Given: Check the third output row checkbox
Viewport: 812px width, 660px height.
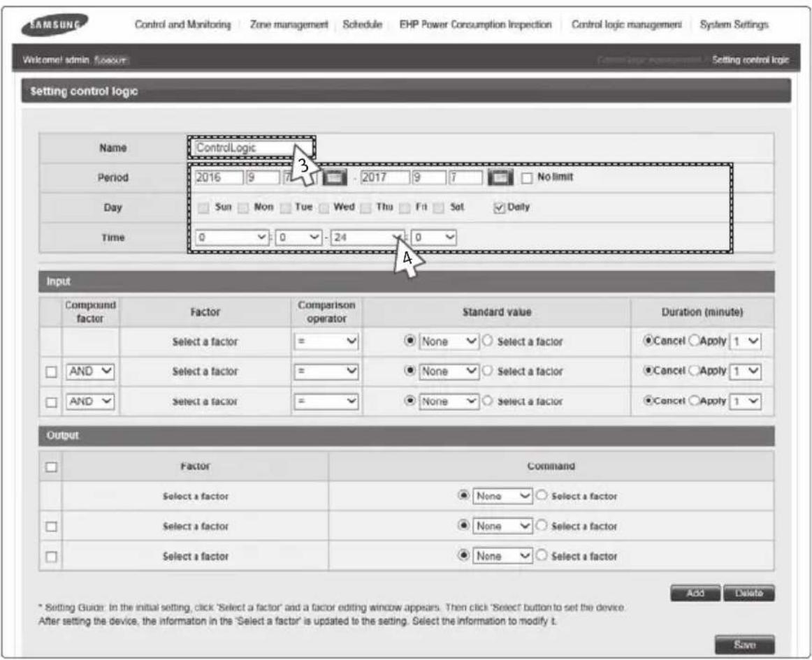Looking at the screenshot, I should [51, 557].
